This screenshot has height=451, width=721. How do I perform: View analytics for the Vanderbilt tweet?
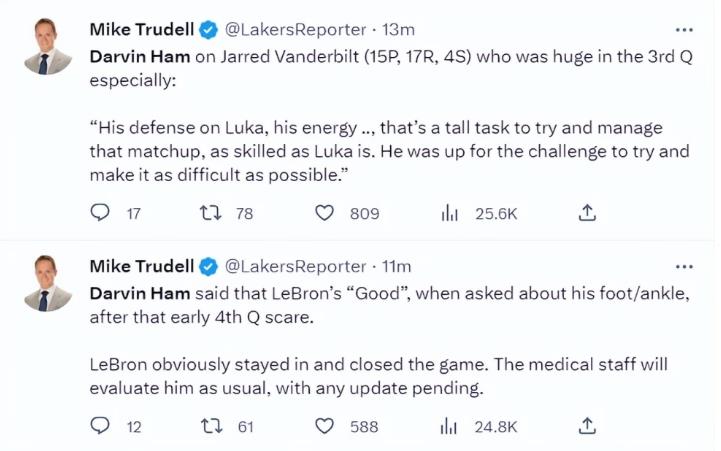coord(450,213)
